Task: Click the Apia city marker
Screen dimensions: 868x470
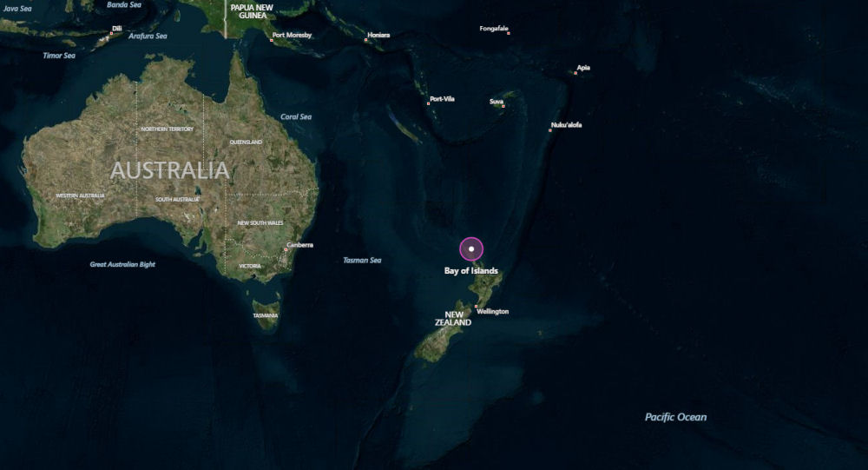Action: [x=575, y=73]
